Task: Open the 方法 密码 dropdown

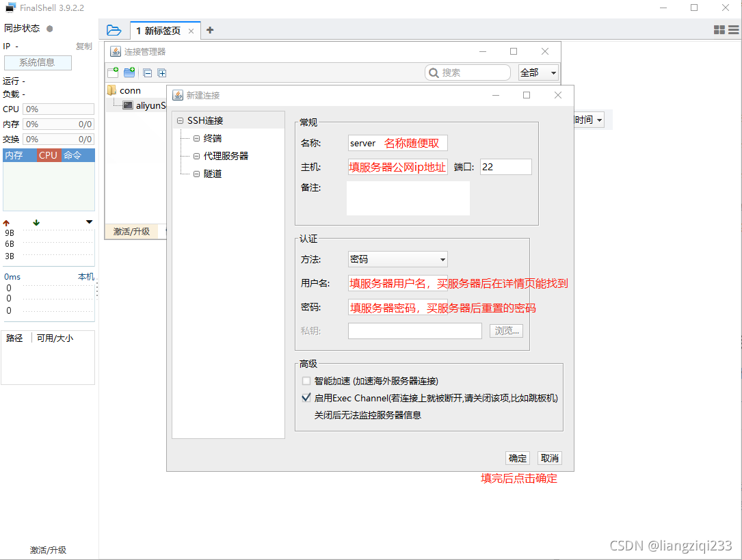Action: (x=397, y=259)
